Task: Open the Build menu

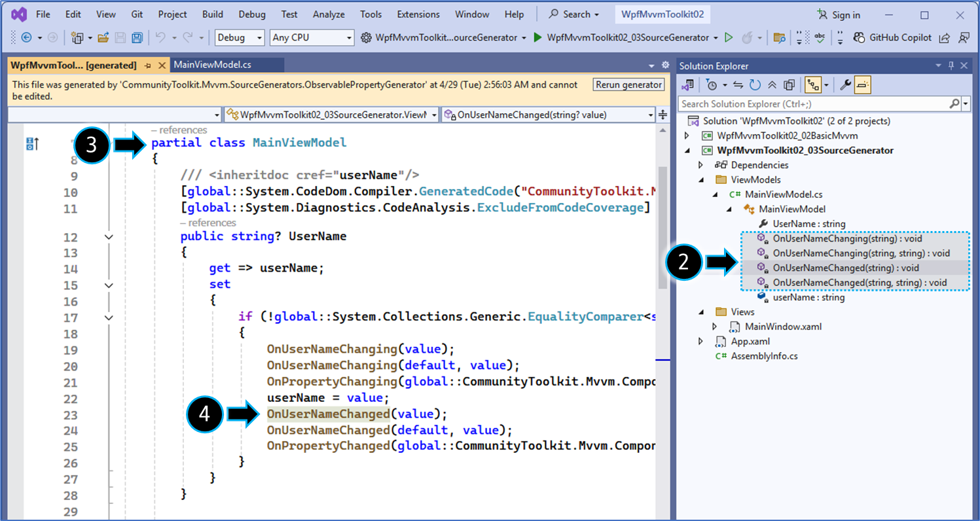Action: point(212,14)
